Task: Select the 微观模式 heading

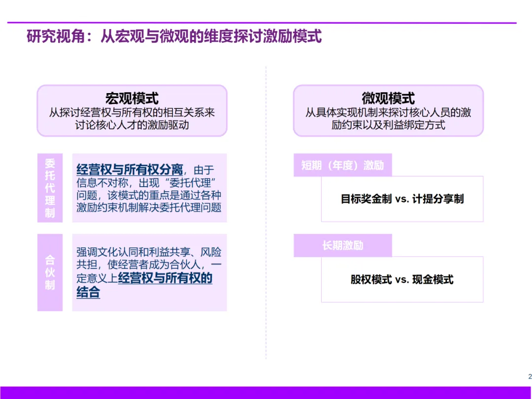Action: point(388,99)
